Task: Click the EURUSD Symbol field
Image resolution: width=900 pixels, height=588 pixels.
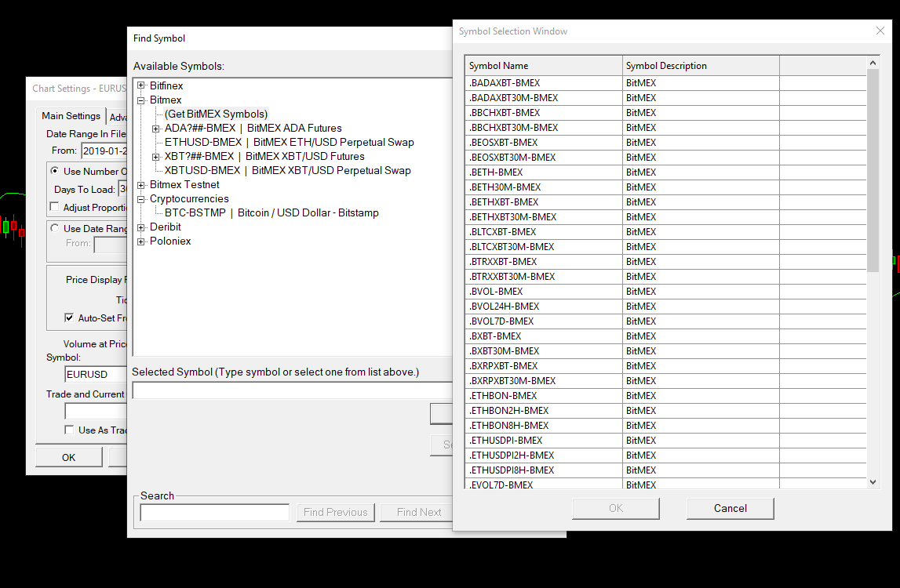Action: point(96,375)
